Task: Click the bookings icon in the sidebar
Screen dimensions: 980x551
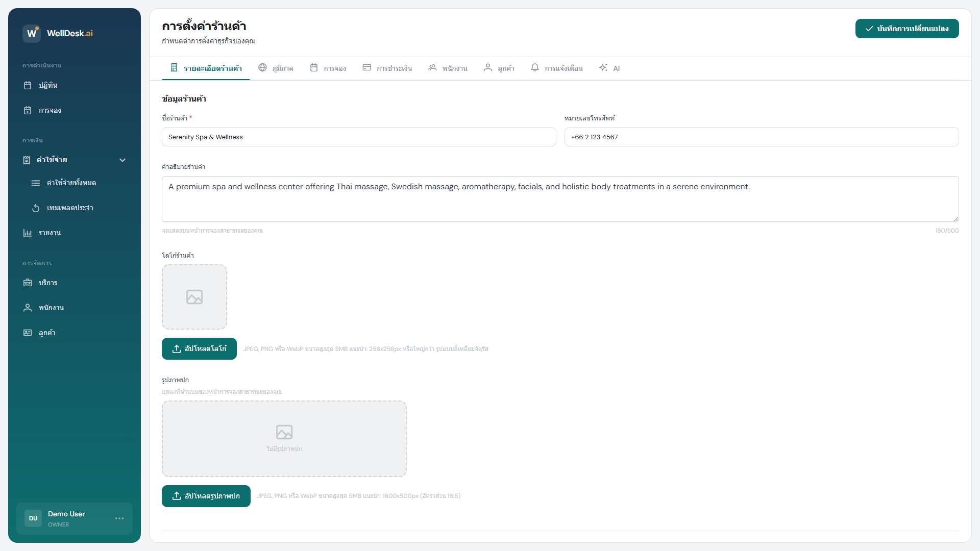Action: point(28,110)
